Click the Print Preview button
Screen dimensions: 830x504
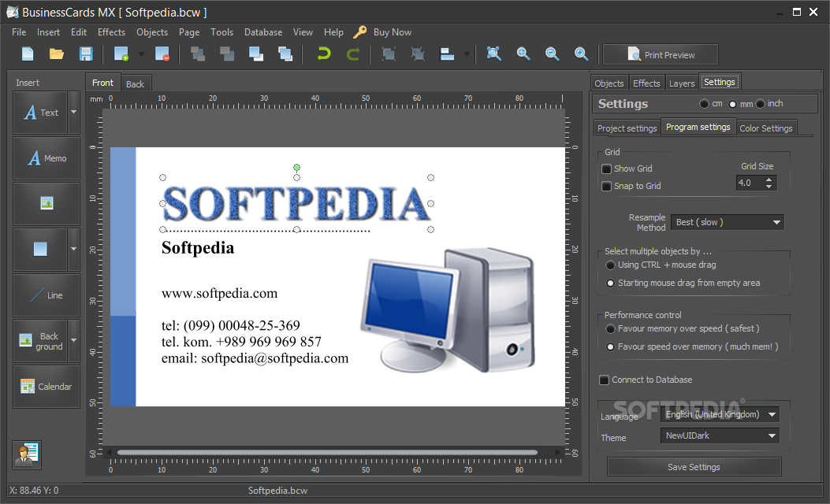pos(661,54)
